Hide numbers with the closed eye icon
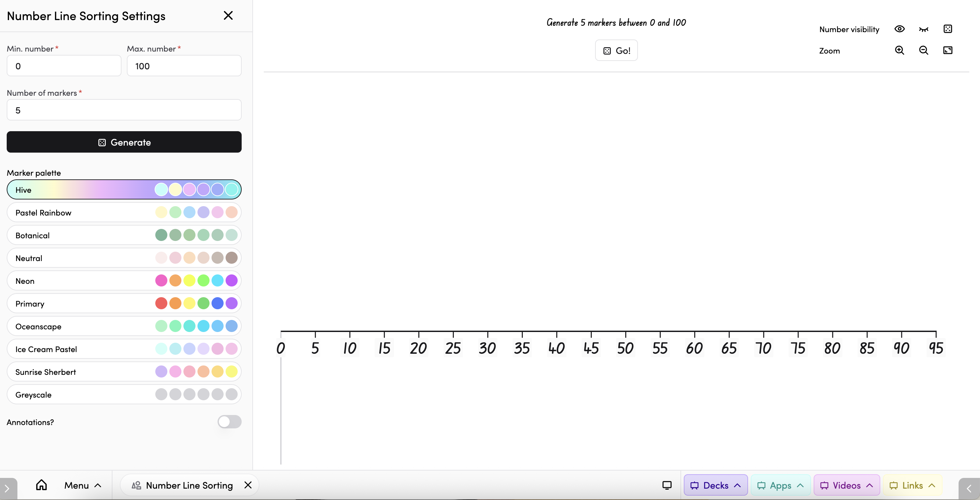 923,29
